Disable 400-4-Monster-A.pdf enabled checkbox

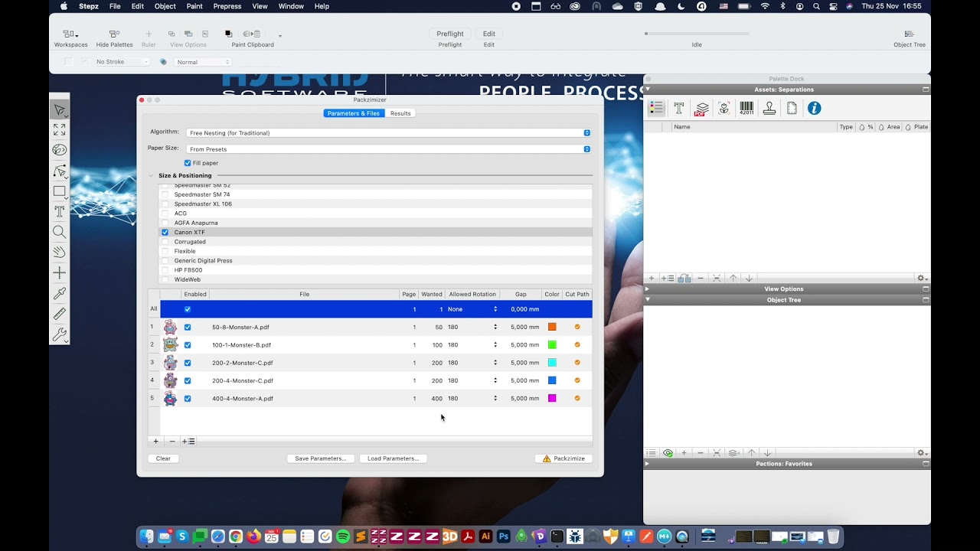[188, 399]
